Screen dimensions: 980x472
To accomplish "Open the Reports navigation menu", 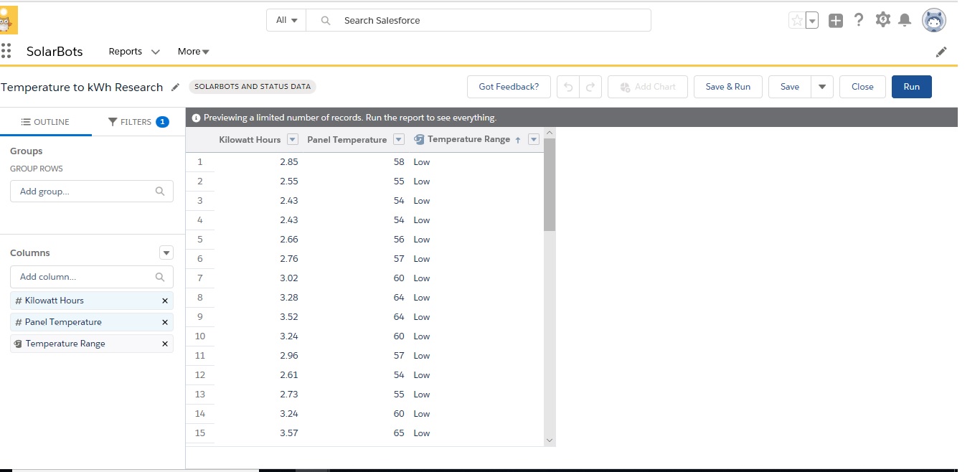I will 155,52.
